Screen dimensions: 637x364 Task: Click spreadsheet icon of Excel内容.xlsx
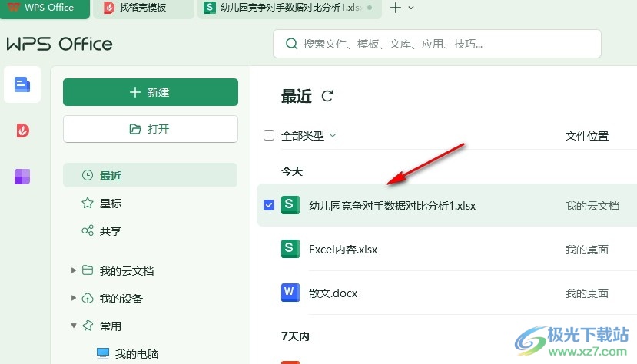290,249
